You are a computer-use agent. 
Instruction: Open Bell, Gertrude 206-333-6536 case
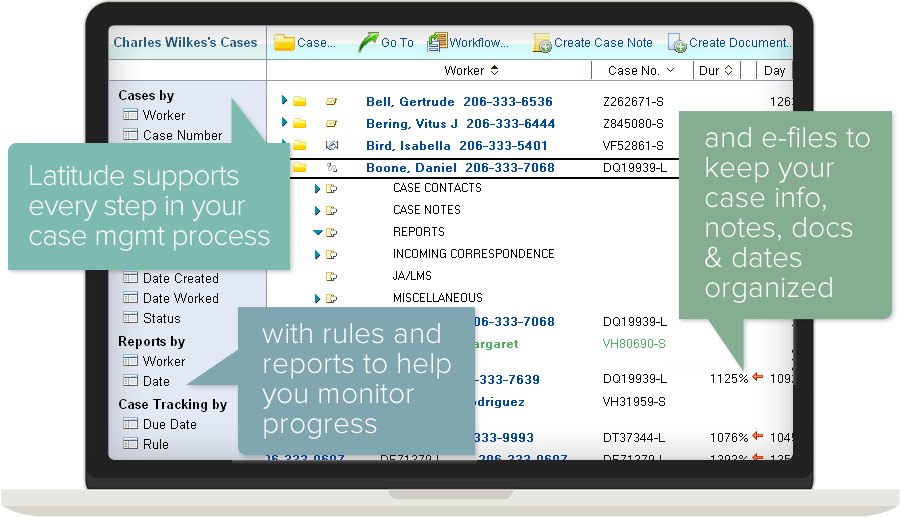click(x=459, y=102)
